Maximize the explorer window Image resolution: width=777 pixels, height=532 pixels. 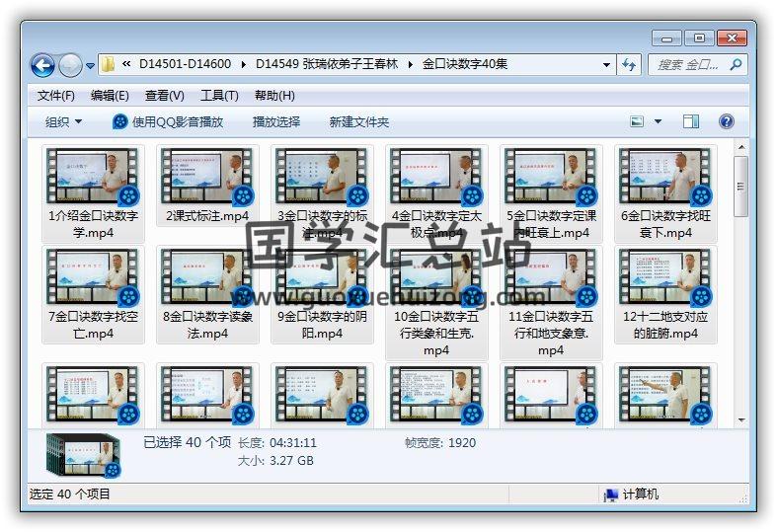(x=699, y=38)
